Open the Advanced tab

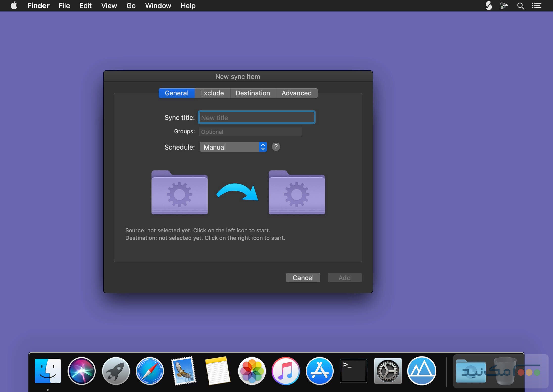click(296, 93)
